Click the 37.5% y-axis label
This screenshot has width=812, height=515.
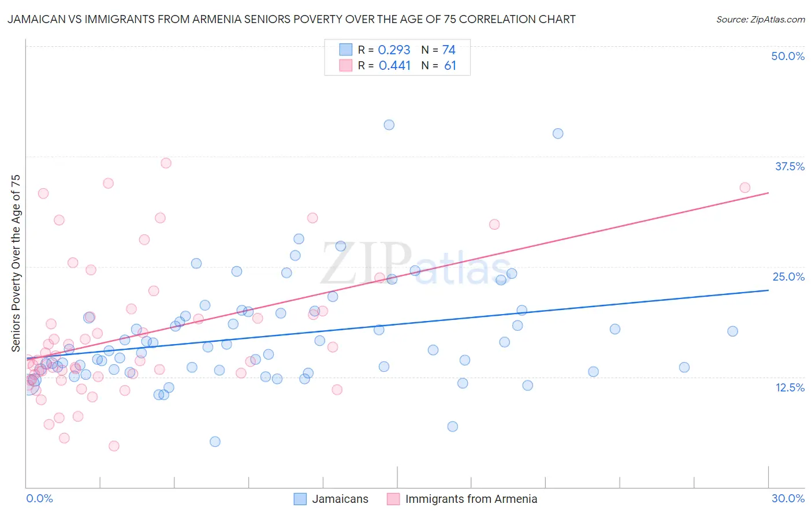coord(789,166)
